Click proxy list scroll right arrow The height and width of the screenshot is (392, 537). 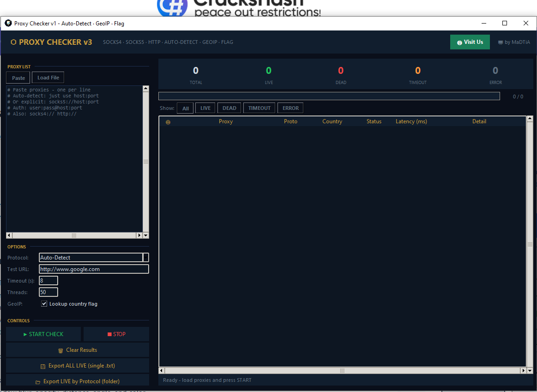pyautogui.click(x=139, y=235)
